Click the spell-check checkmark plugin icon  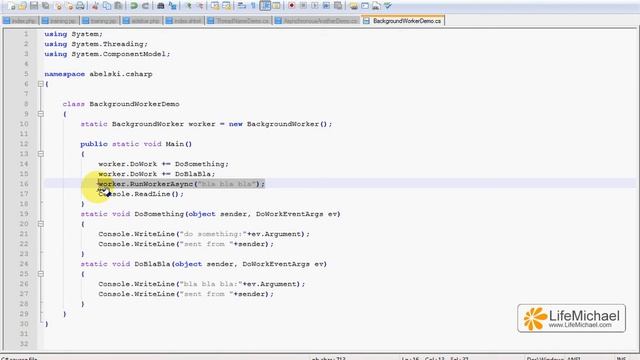pyautogui.click(x=387, y=6)
